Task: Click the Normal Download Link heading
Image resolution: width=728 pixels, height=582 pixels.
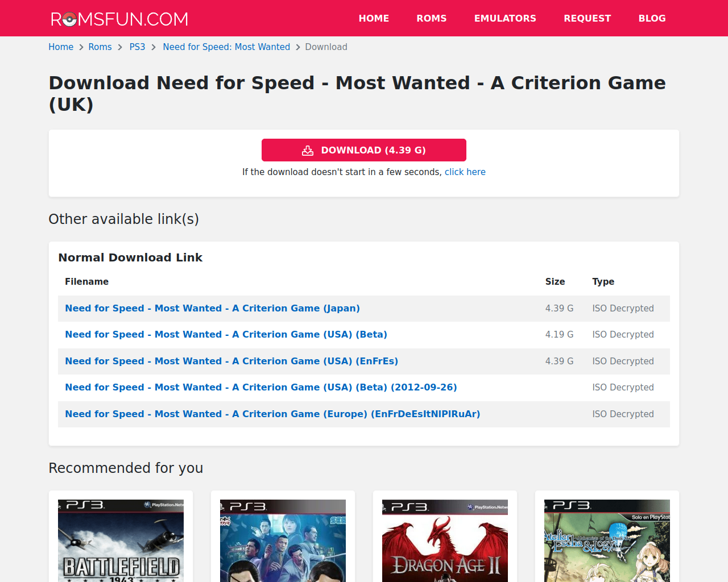Action: point(130,257)
